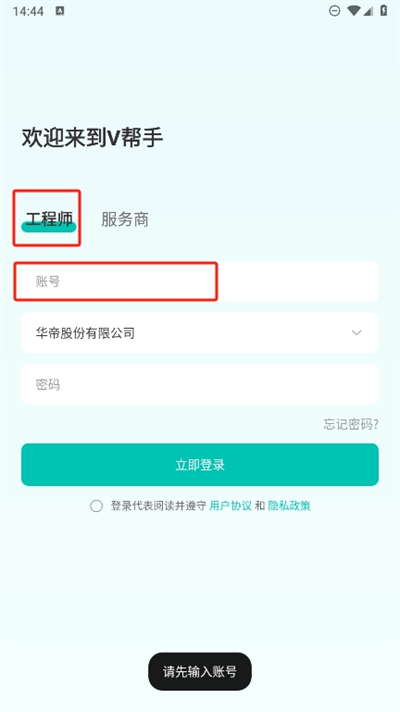Focus the 密码 password field
Screen dimensions: 400x712
[x=200, y=385]
